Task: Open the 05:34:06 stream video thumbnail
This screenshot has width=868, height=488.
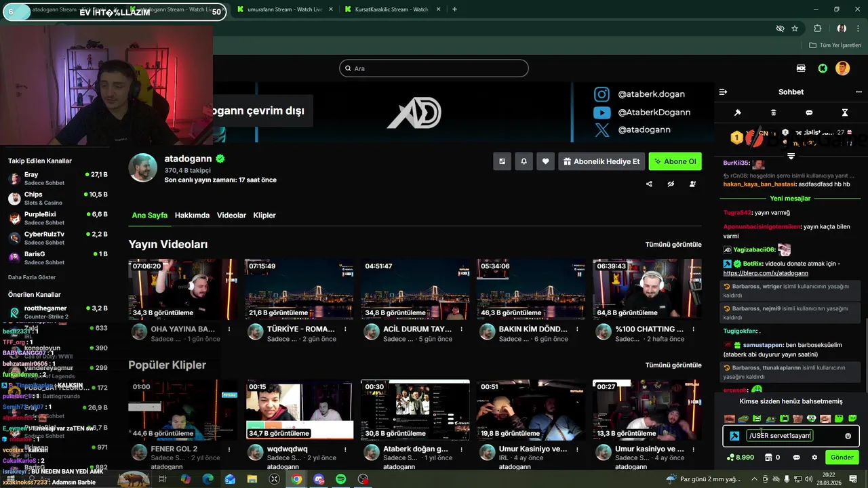Action: pyautogui.click(x=531, y=289)
